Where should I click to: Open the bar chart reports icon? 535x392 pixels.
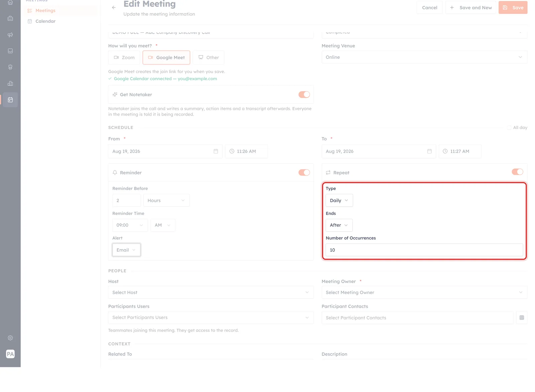10,83
